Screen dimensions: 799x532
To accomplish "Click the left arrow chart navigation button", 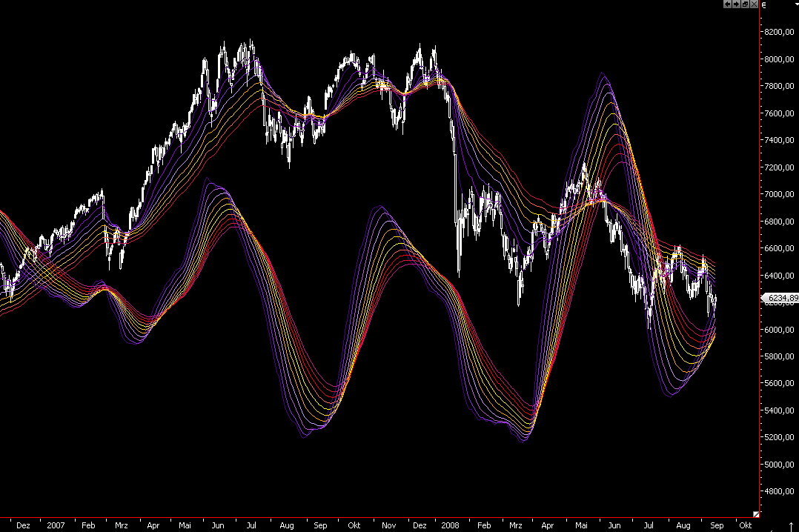I will tap(727, 4).
